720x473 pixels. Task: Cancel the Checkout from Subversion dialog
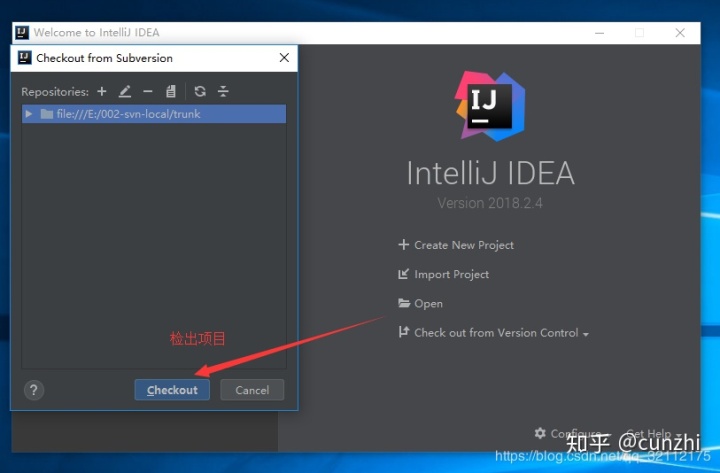click(x=252, y=390)
